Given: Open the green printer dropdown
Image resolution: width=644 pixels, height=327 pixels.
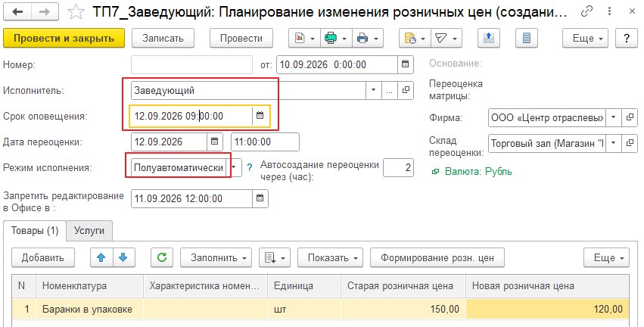Looking at the screenshot, I should [x=335, y=38].
